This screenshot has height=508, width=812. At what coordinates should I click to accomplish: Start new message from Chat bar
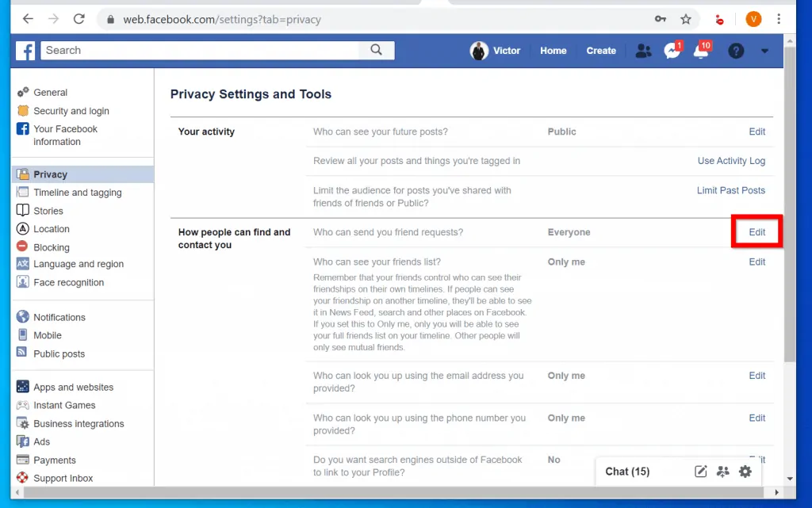(x=700, y=472)
